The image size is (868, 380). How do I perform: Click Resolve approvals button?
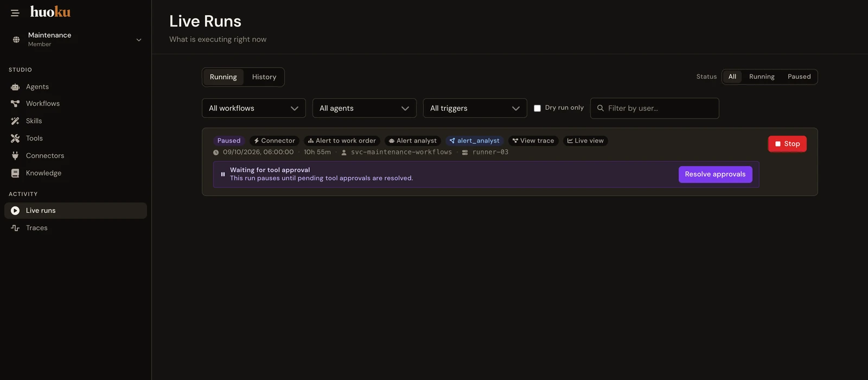pos(715,174)
